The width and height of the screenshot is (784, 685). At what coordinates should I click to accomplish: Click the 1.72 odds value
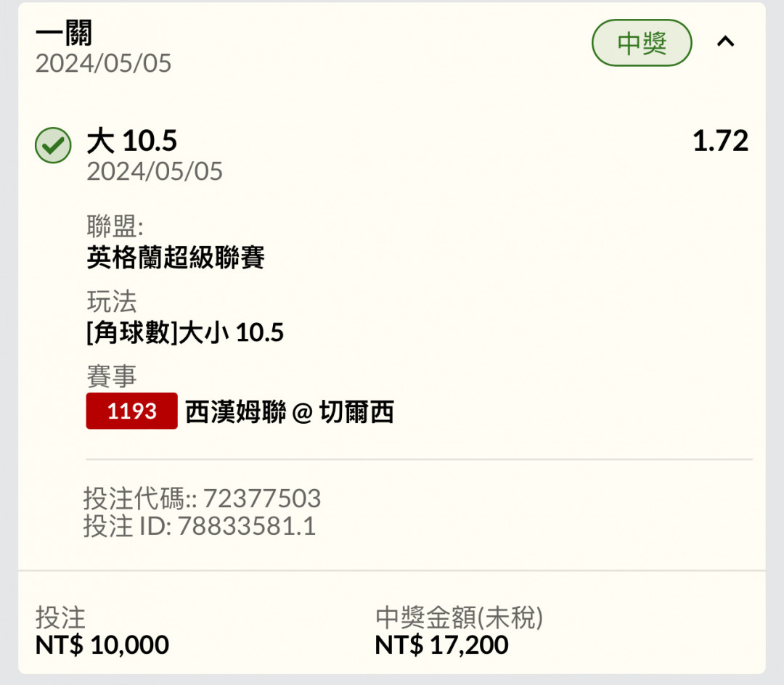click(x=720, y=141)
